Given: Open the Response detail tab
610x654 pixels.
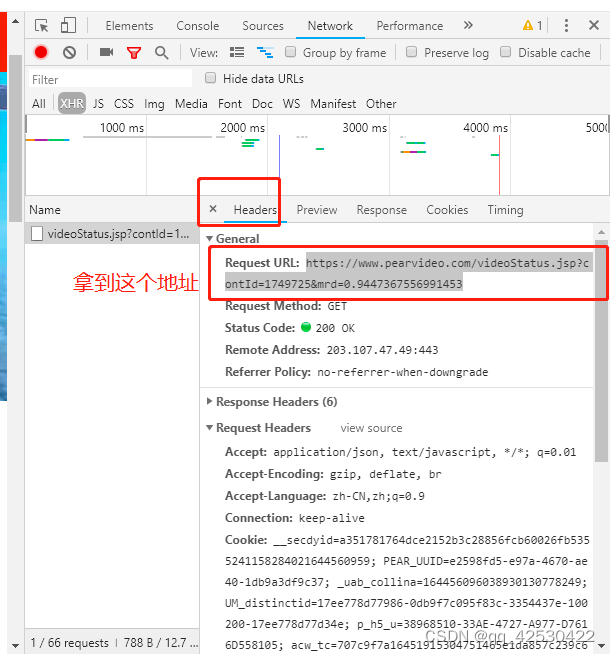Looking at the screenshot, I should pos(382,210).
